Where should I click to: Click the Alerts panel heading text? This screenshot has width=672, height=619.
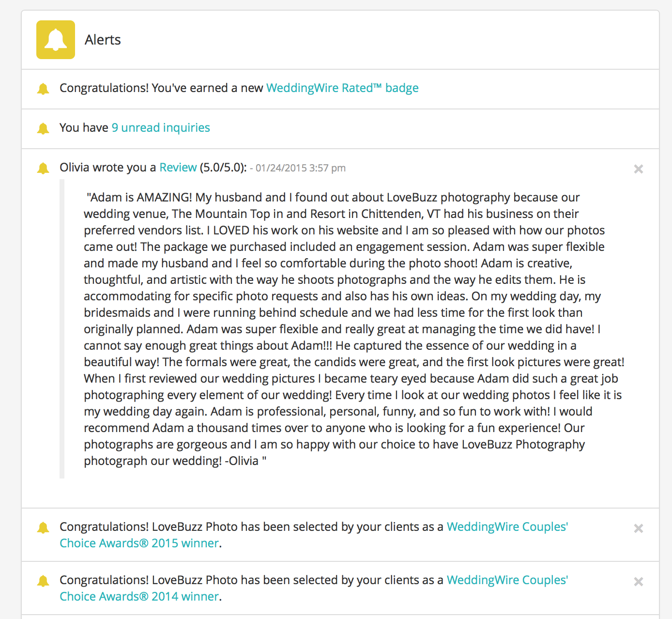[x=103, y=40]
